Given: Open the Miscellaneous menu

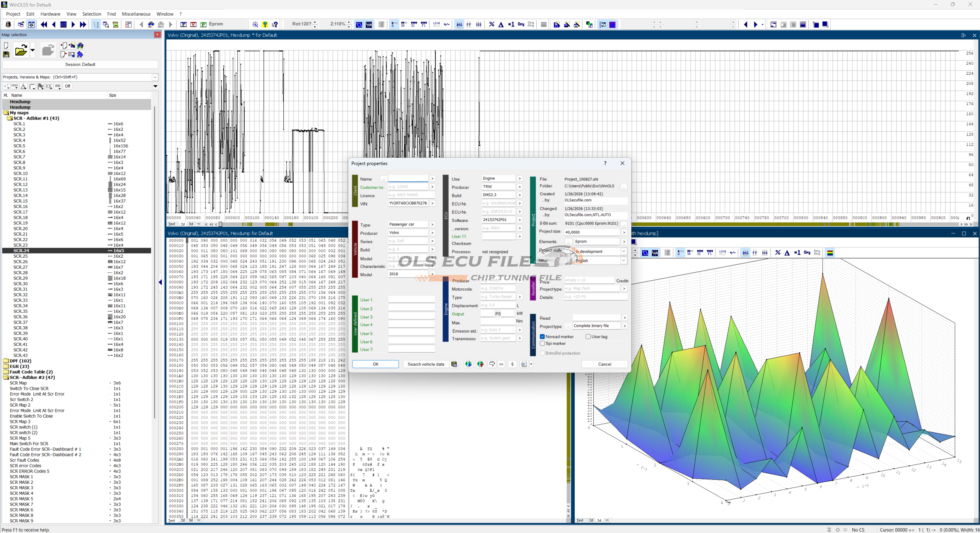Looking at the screenshot, I should pos(136,14).
